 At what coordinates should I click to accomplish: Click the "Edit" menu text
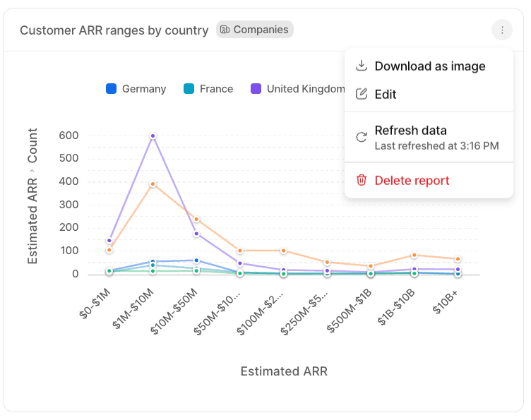pos(386,95)
